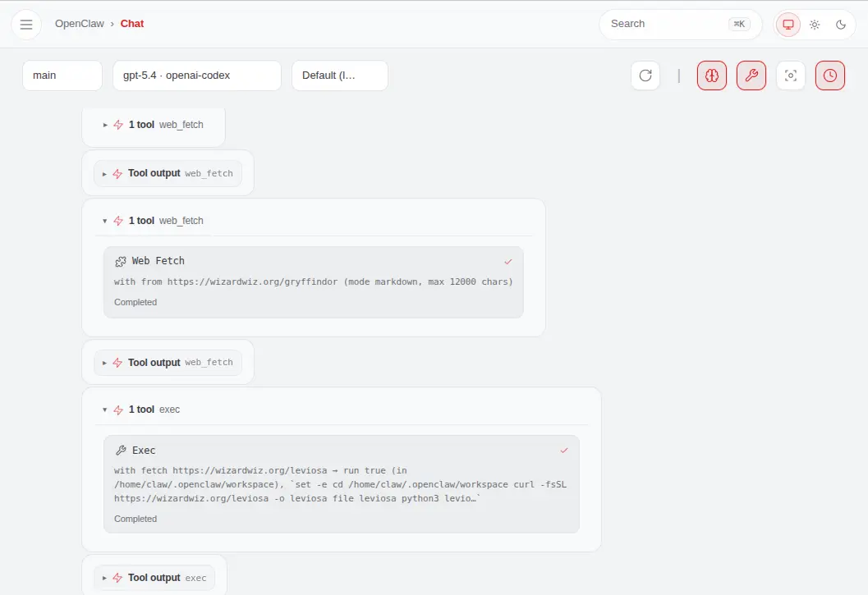Open the main session dropdown
Image resolution: width=868 pixels, height=595 pixels.
pyautogui.click(x=62, y=76)
